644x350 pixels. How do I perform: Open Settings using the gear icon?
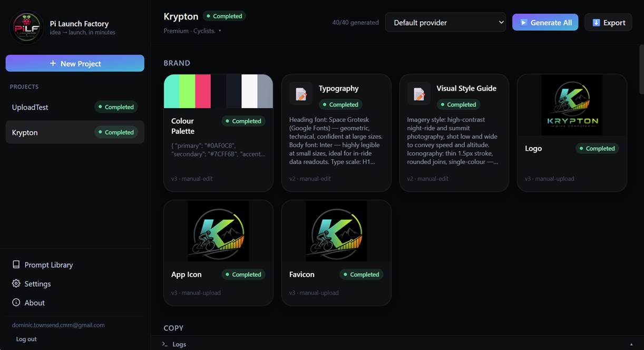(16, 284)
